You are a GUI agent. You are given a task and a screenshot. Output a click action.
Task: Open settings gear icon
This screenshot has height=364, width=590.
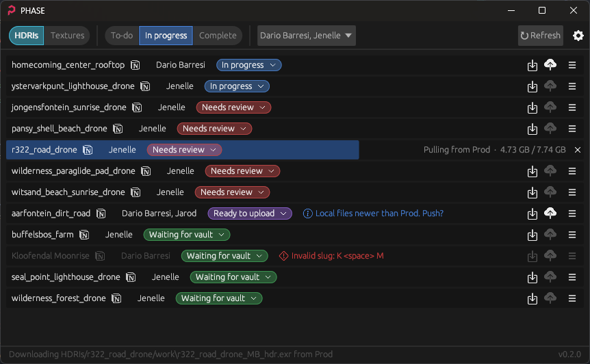(578, 36)
